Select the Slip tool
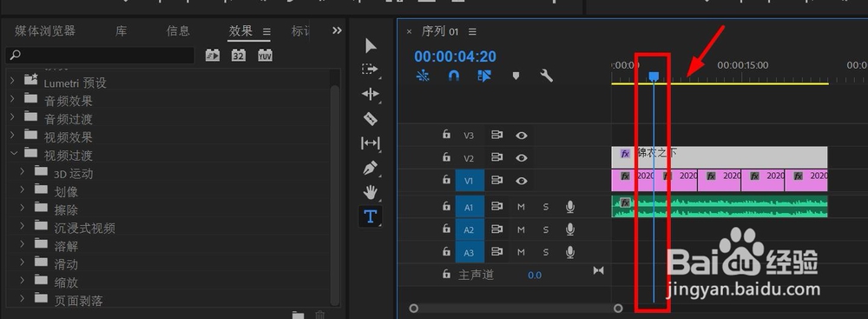The image size is (868, 319). pyautogui.click(x=370, y=143)
